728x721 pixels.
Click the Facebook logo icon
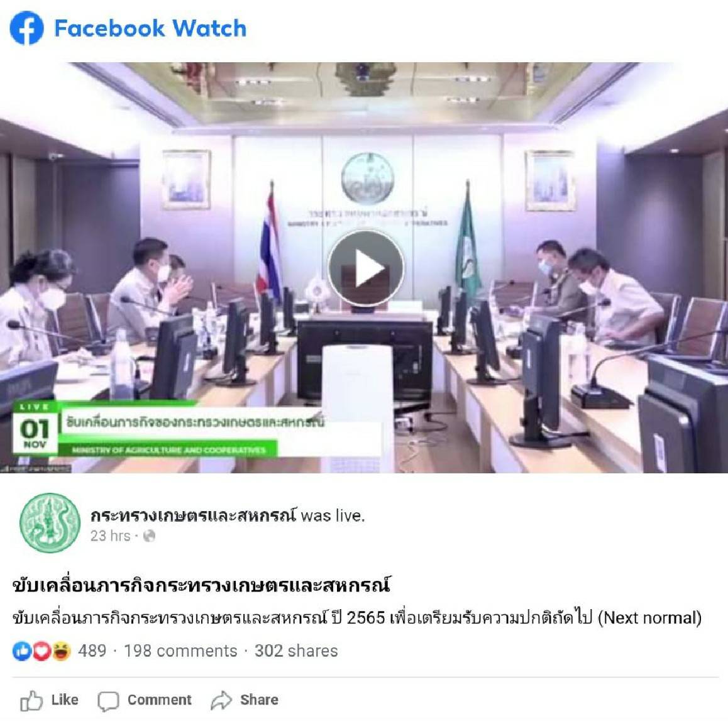[27, 28]
